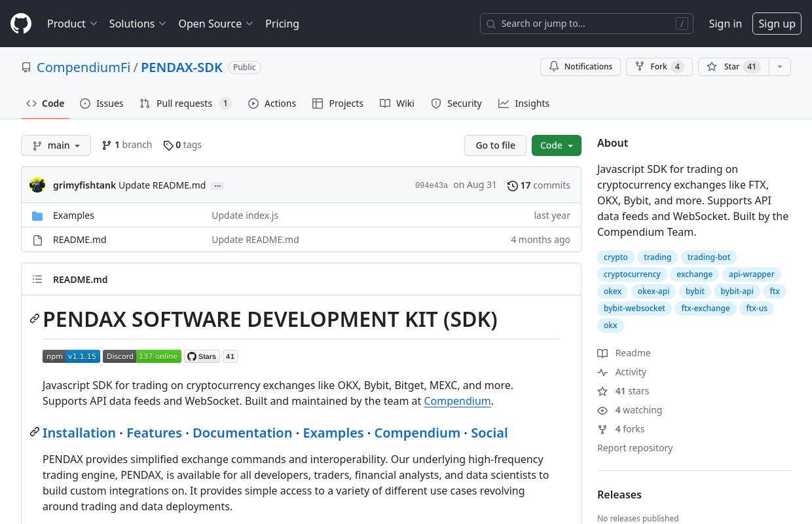Fork the repository
812x524 pixels.
coord(659,67)
